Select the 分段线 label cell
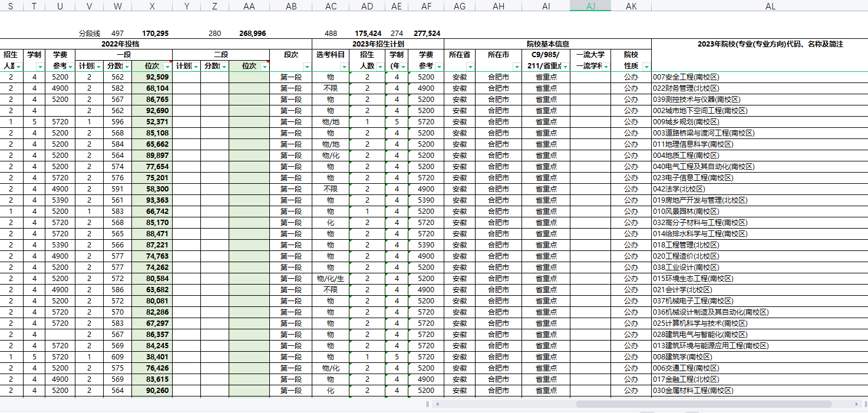The image size is (868, 413). point(89,34)
